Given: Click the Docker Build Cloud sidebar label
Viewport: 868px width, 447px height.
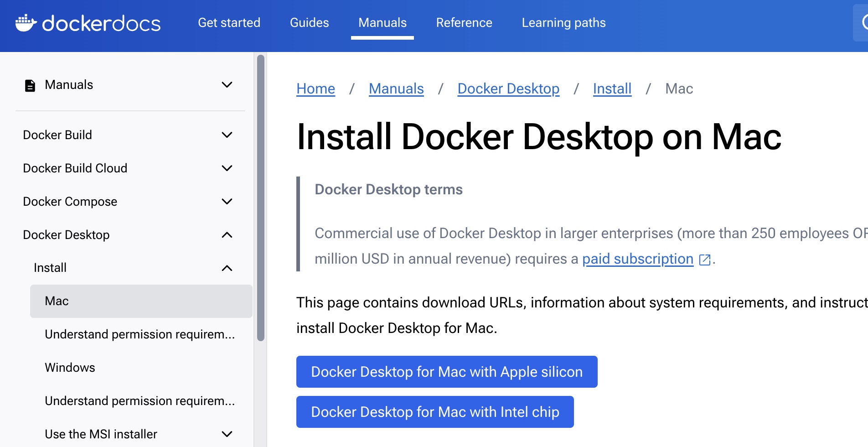Looking at the screenshot, I should coord(75,168).
